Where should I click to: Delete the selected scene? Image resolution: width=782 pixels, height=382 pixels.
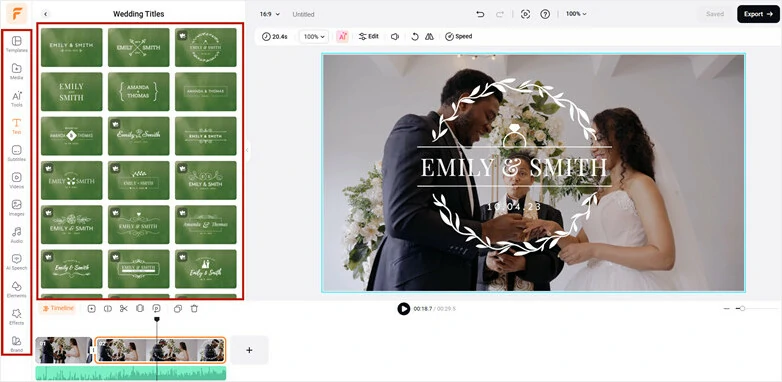click(195, 309)
